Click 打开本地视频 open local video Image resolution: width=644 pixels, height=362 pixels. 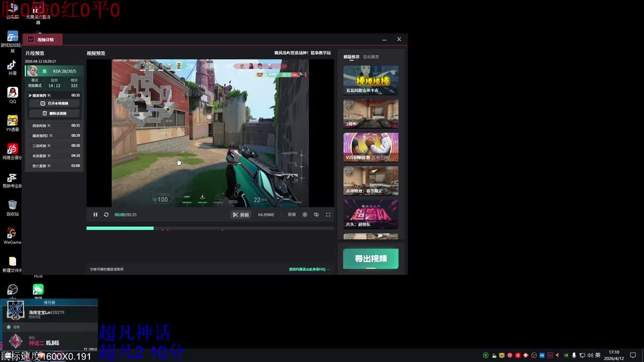54,104
